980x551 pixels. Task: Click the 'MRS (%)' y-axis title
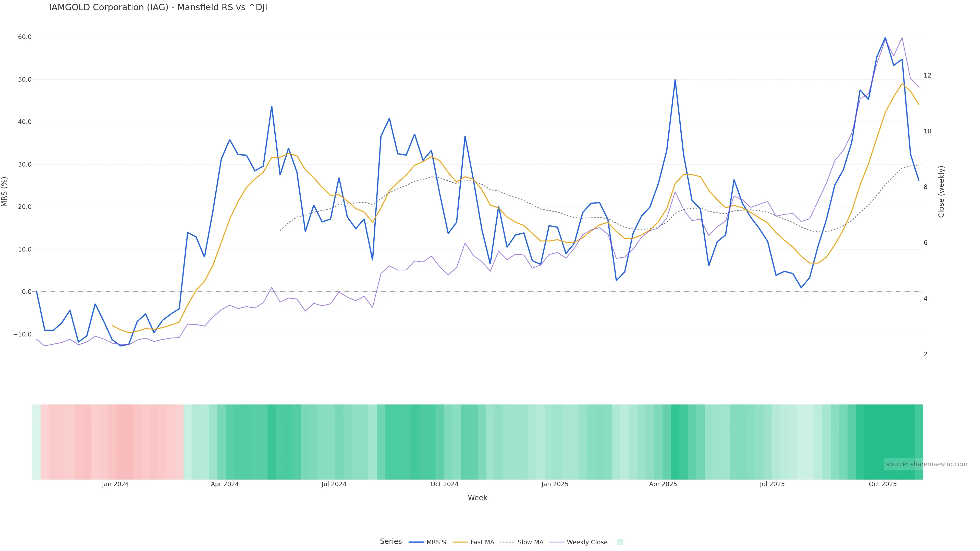[5, 192]
